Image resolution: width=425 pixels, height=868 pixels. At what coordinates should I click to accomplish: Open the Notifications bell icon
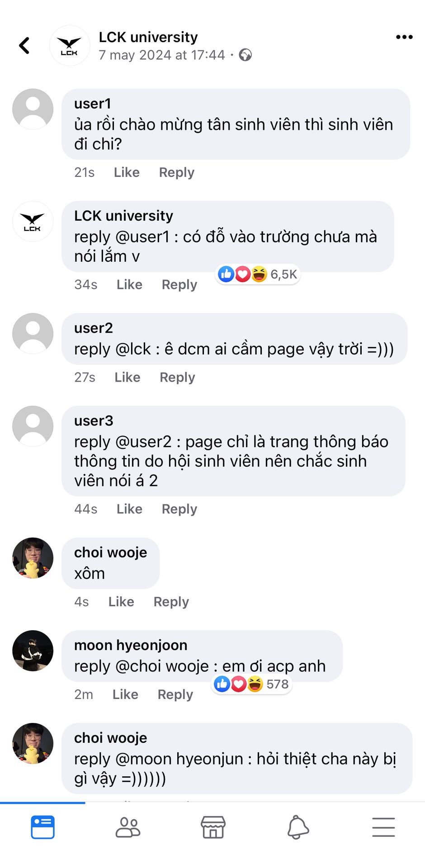[298, 827]
